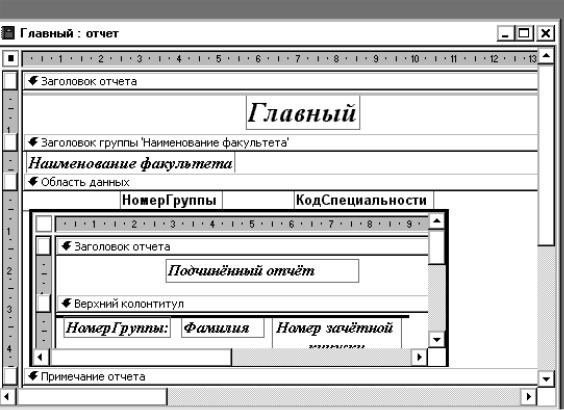564x410 pixels.
Task: Click the main report horizontal ruler
Action: coord(280,59)
